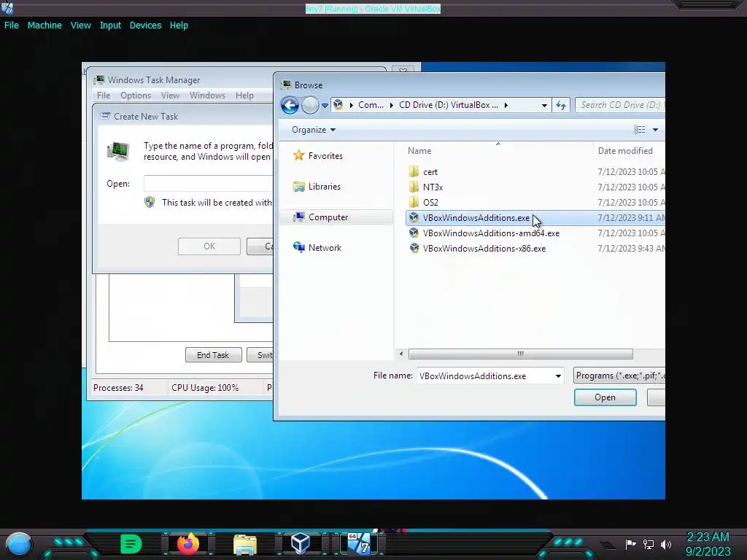Select the VBoxWindowsAdditions-x86.exe file icon
The width and height of the screenshot is (747, 560).
[414, 248]
